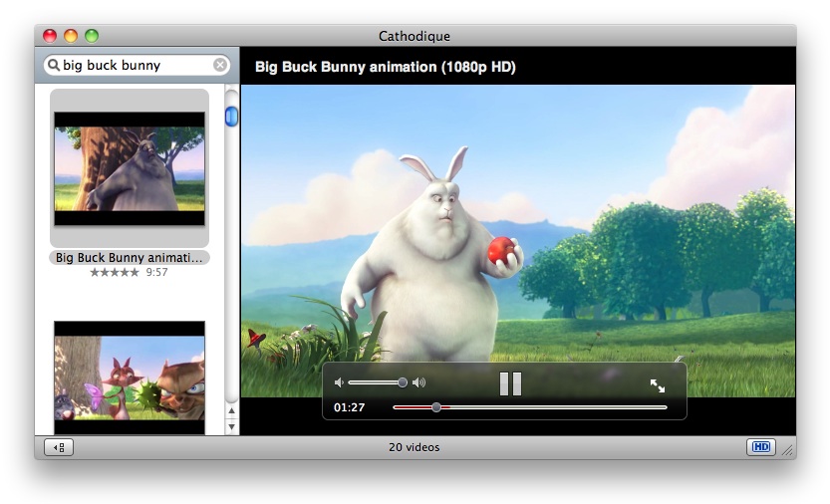The image size is (830, 504).
Task: Set max volume with loud speaker icon
Action: tap(419, 382)
